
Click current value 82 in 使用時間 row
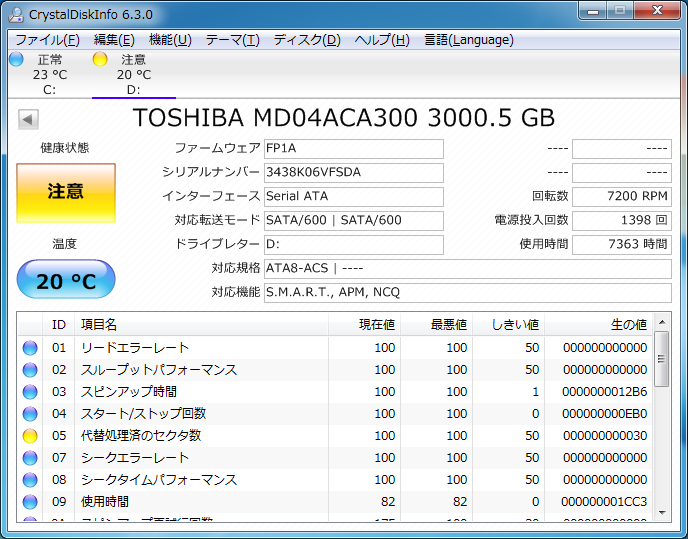click(x=388, y=502)
